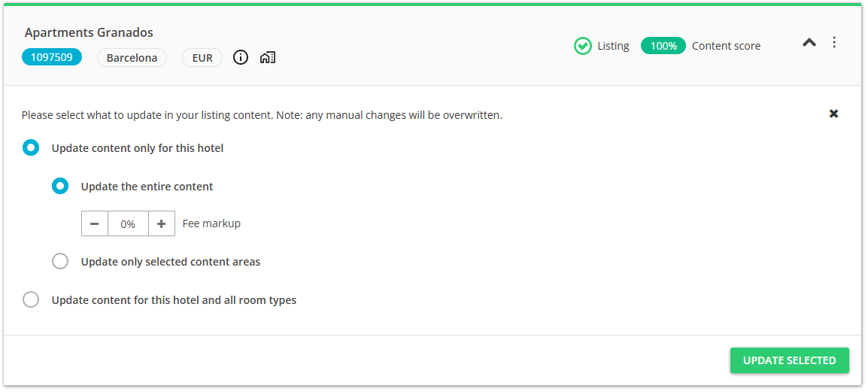The height and width of the screenshot is (392, 868).
Task: Close the update content panel with X
Action: (833, 114)
